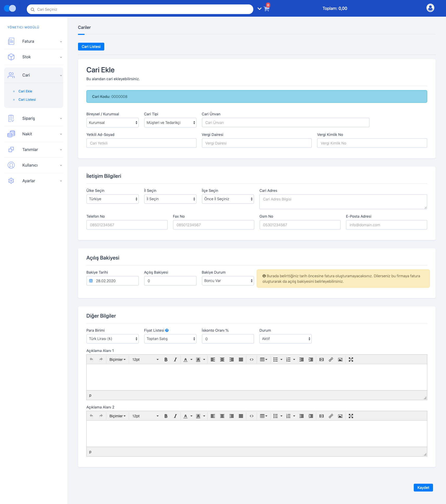
Task: Insert link in Açıklama Alanı 2
Action: point(331,416)
